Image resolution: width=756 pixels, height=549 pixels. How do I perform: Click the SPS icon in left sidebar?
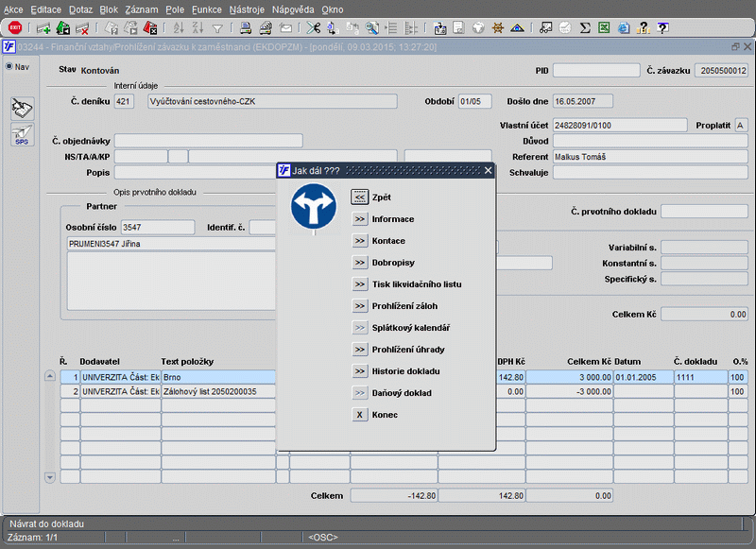pyautogui.click(x=22, y=135)
